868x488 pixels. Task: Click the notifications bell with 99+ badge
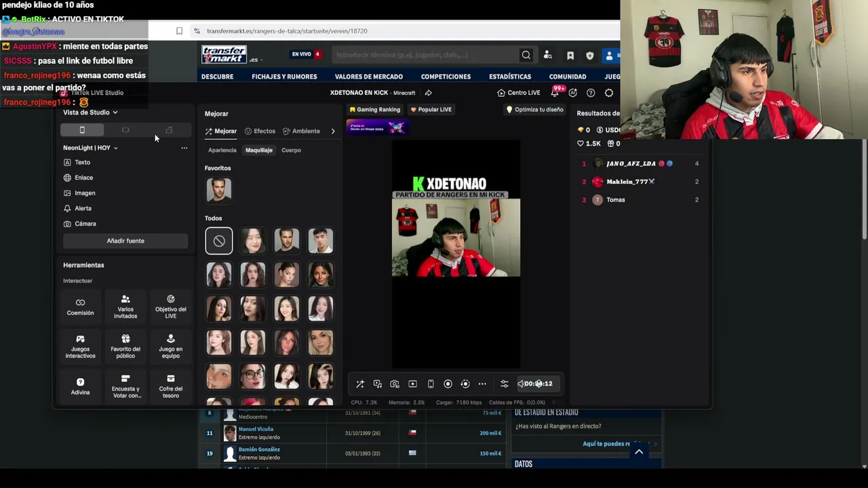click(555, 93)
